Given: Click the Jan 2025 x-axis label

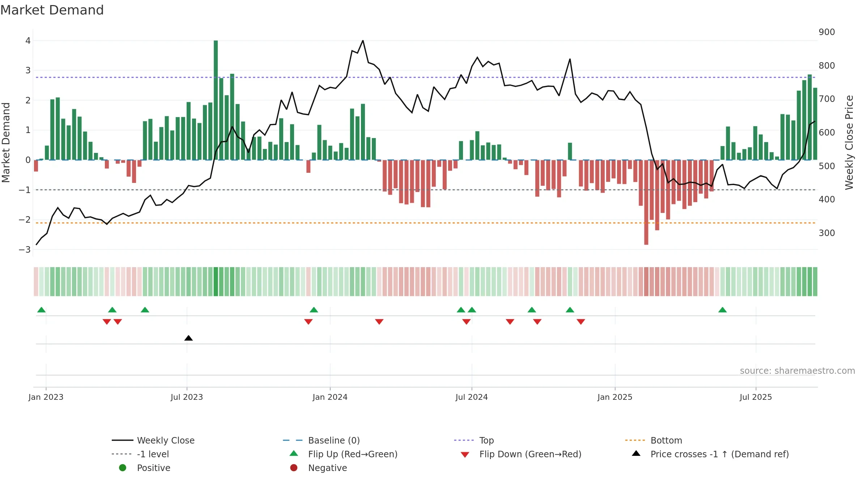Looking at the screenshot, I should tap(615, 397).
